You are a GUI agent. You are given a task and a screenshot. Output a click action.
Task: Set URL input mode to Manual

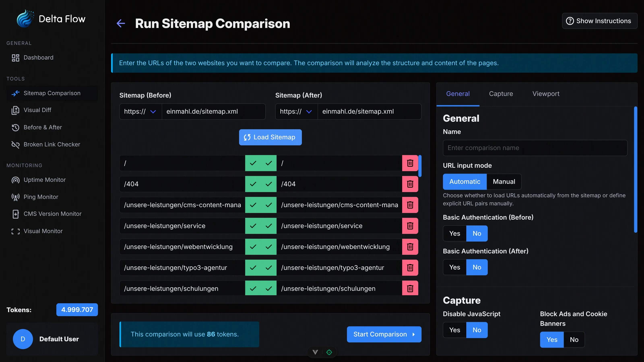point(504,181)
